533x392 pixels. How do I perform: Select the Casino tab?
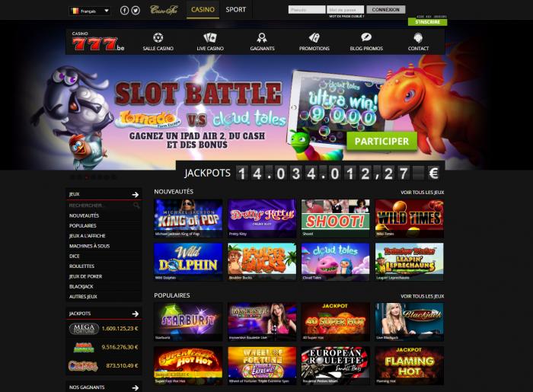(203, 9)
